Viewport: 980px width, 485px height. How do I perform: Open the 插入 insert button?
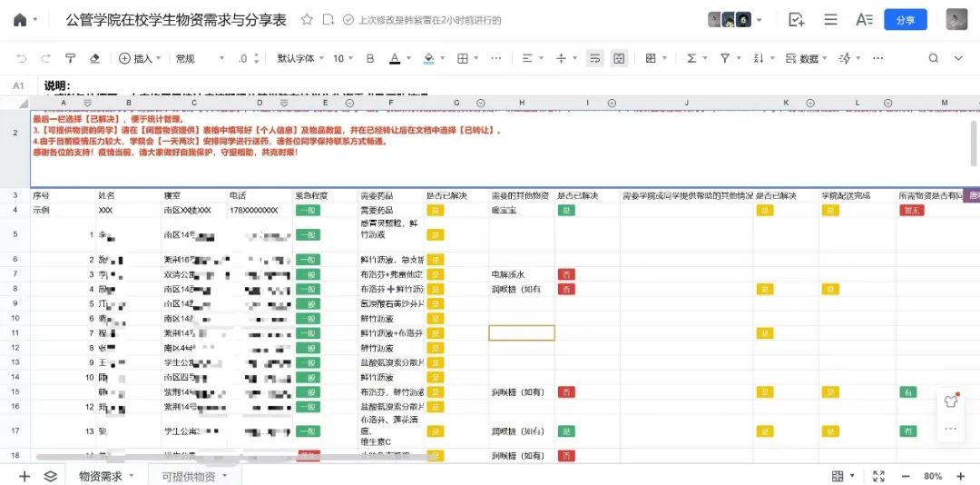click(136, 58)
